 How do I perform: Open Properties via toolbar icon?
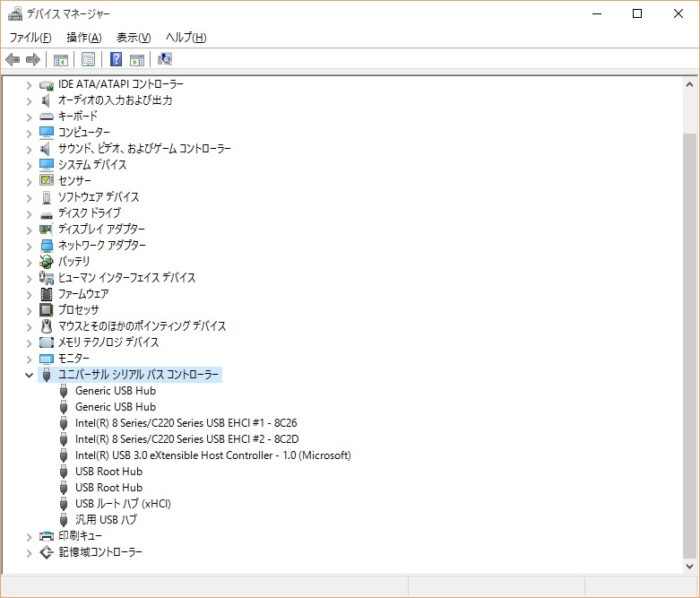88,59
